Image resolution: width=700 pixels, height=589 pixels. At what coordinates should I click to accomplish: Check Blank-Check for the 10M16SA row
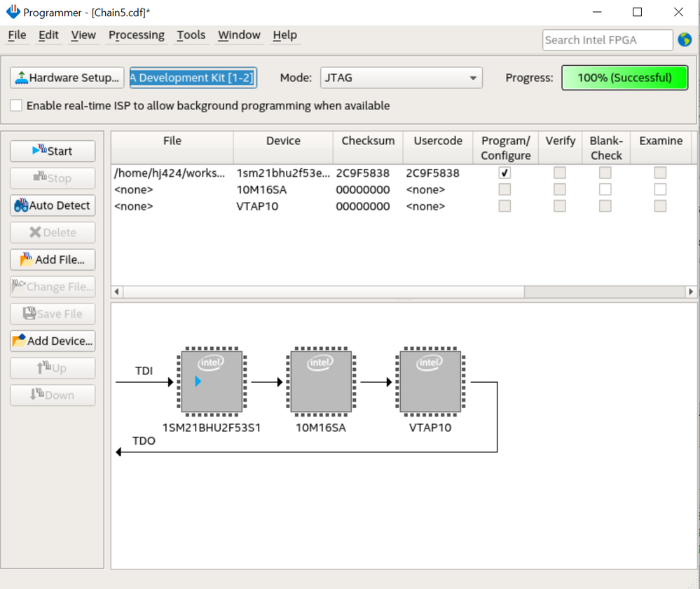pyautogui.click(x=605, y=189)
